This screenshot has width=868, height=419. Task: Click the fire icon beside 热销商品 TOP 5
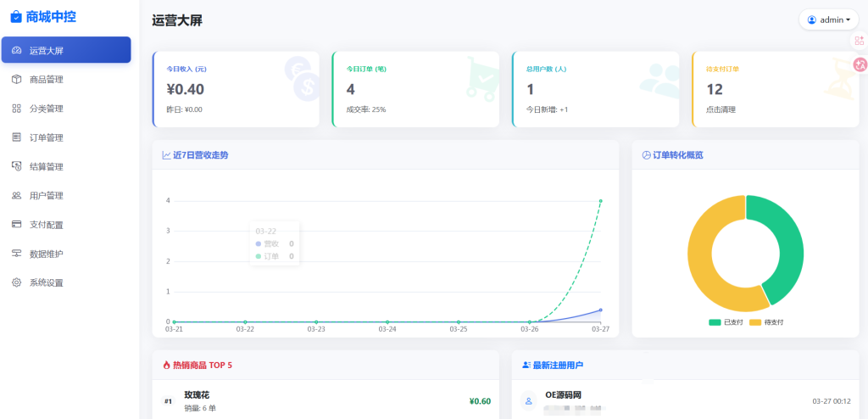coord(166,366)
